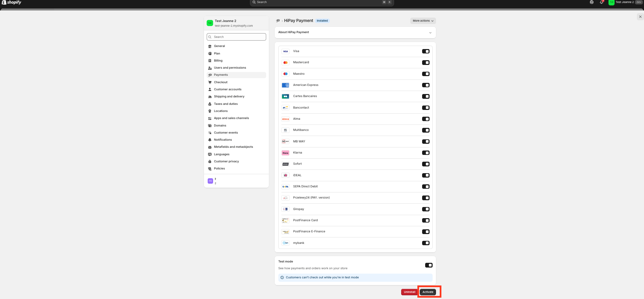
Task: Open Apps and sales channels settings
Action: tap(236, 118)
